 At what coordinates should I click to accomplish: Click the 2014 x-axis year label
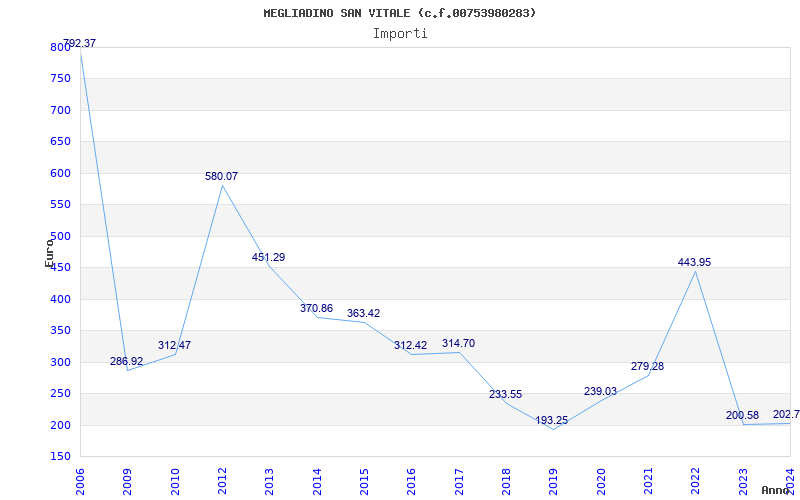(317, 482)
